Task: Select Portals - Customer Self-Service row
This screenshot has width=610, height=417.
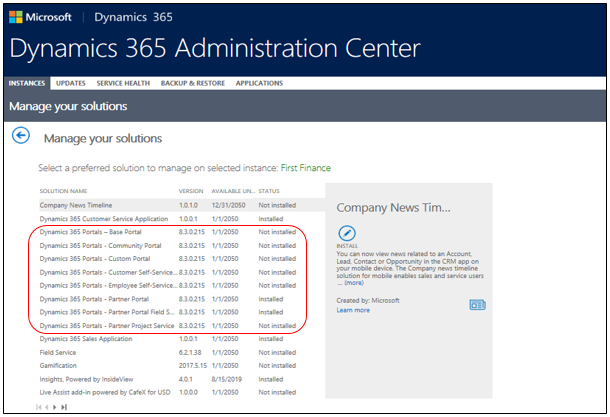Action: [182, 272]
